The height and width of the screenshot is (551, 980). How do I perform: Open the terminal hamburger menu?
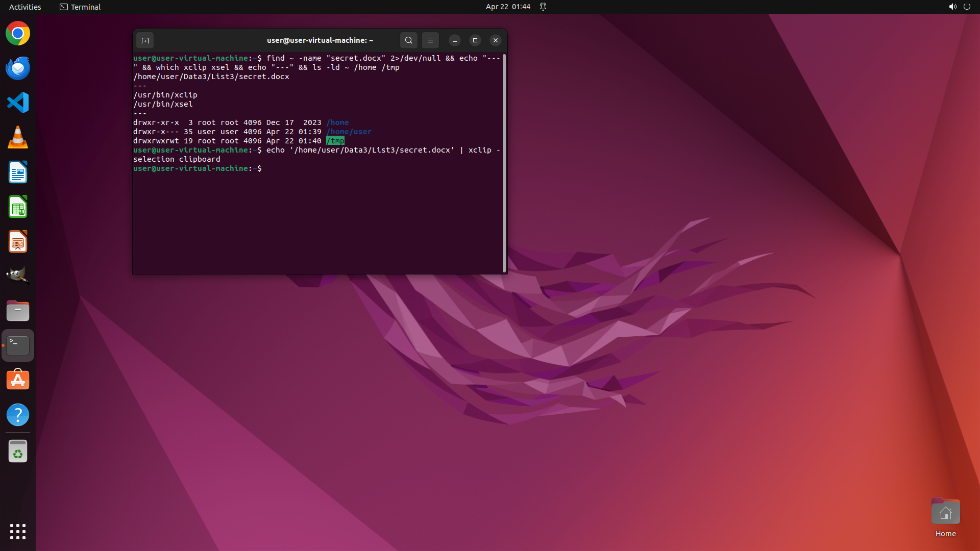point(430,40)
